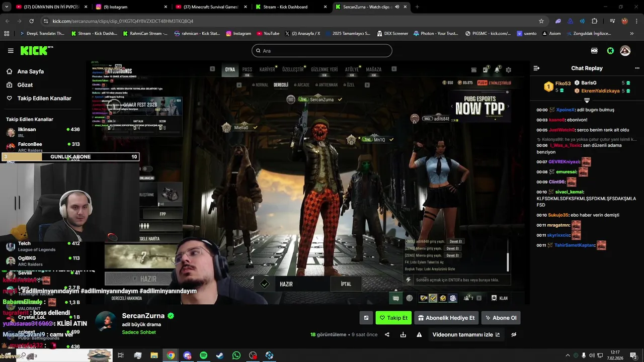Open Discord from the taskbar

[x=187, y=355]
